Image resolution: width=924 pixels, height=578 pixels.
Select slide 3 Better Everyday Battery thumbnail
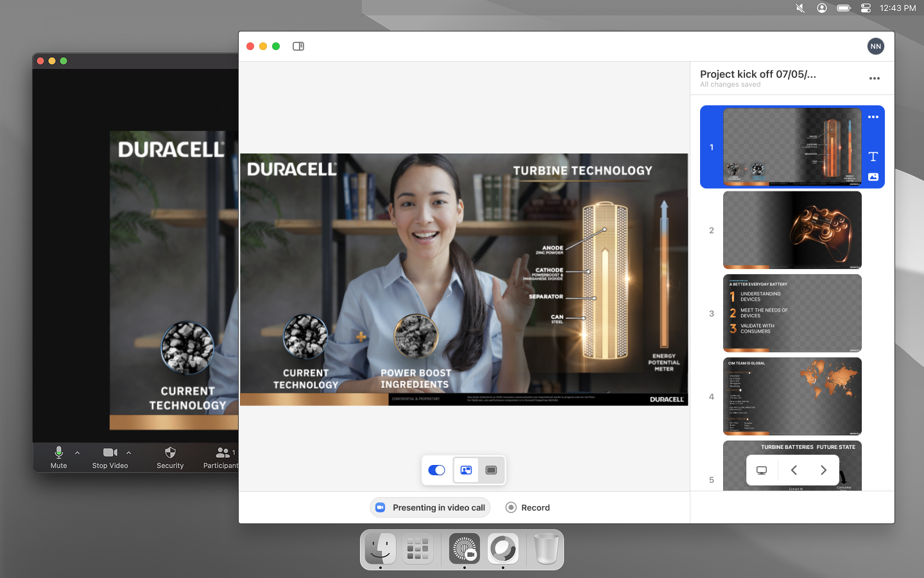point(792,313)
